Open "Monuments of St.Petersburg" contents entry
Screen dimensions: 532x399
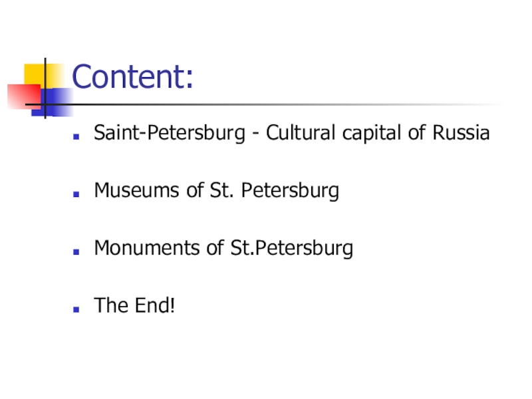tap(223, 249)
